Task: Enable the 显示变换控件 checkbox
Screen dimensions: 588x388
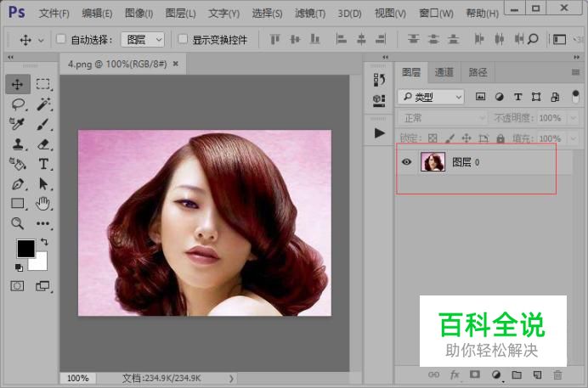Action: click(x=183, y=38)
